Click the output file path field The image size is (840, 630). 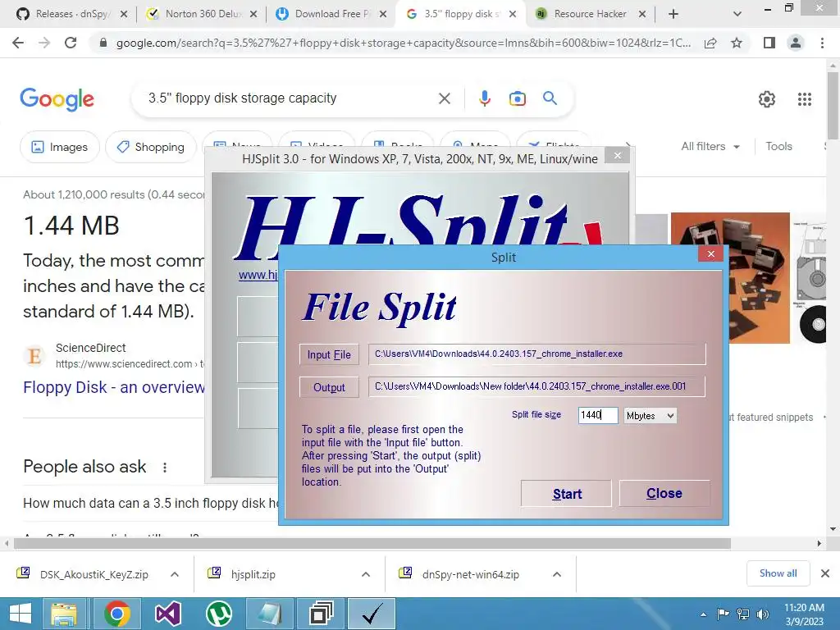coord(536,386)
